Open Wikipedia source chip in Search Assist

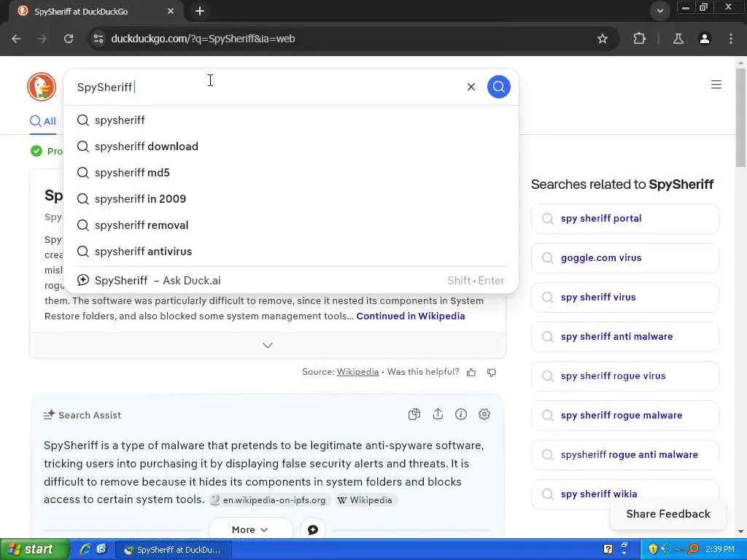pyautogui.click(x=365, y=500)
